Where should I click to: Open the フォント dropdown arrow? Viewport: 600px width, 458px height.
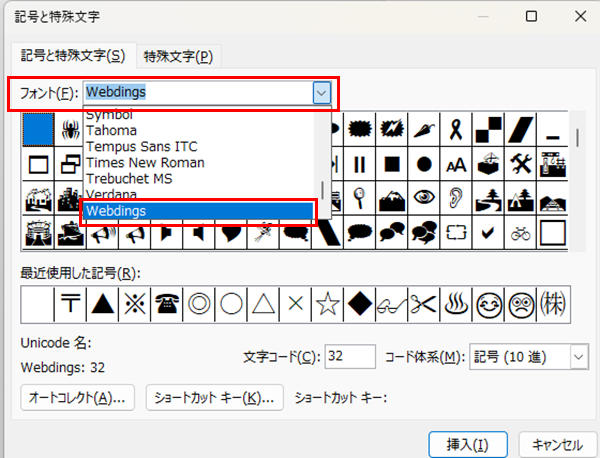tap(321, 93)
